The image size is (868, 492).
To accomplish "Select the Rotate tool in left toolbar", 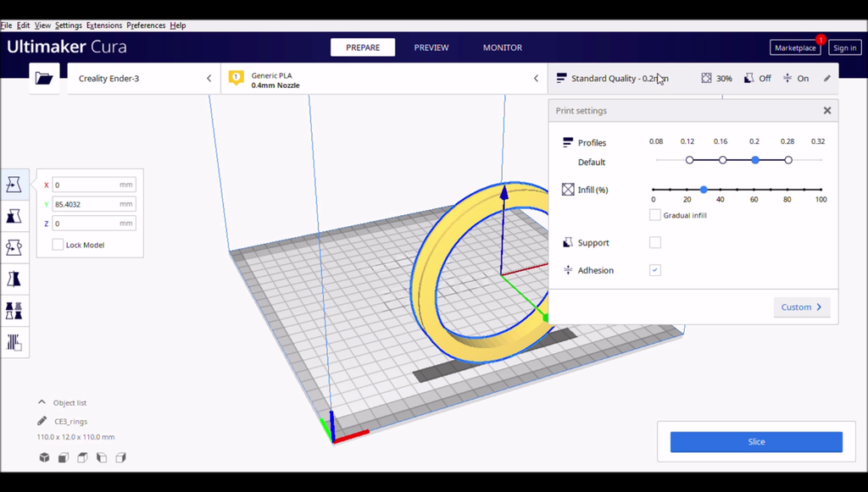I will [14, 247].
